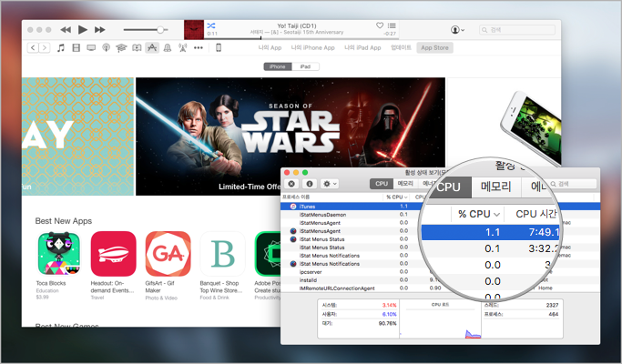
Task: Start playback with the iTunes play button
Action: click(83, 30)
